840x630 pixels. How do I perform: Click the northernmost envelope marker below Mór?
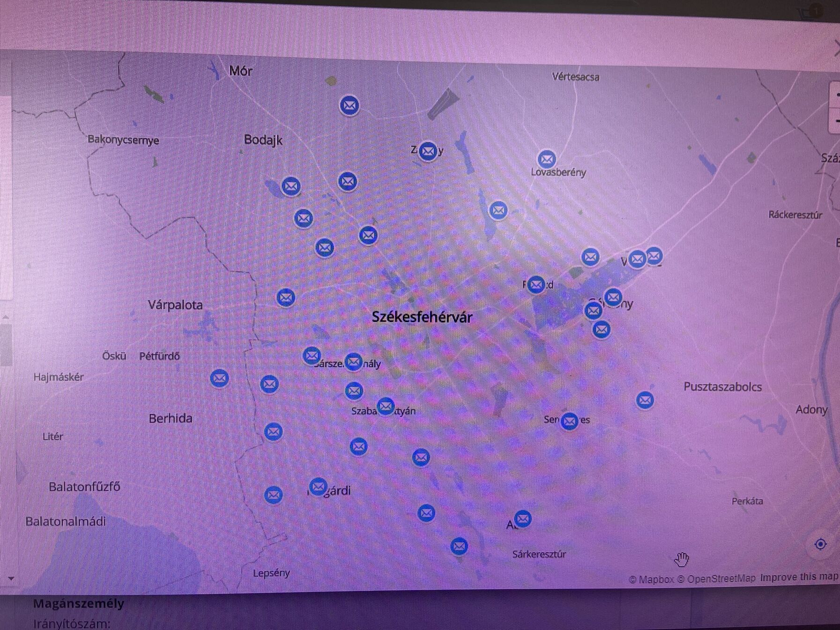tap(349, 105)
